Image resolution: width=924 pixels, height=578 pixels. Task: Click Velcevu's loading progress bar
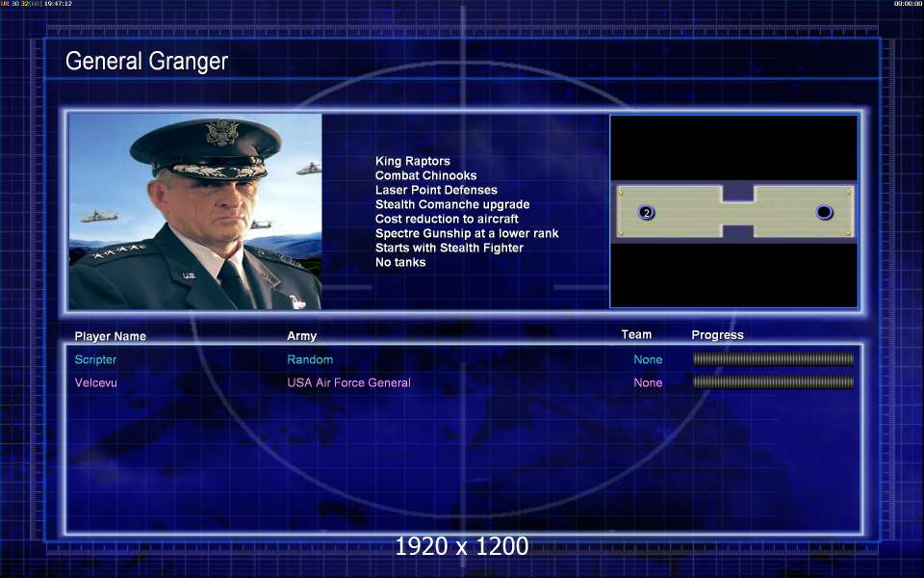point(773,382)
